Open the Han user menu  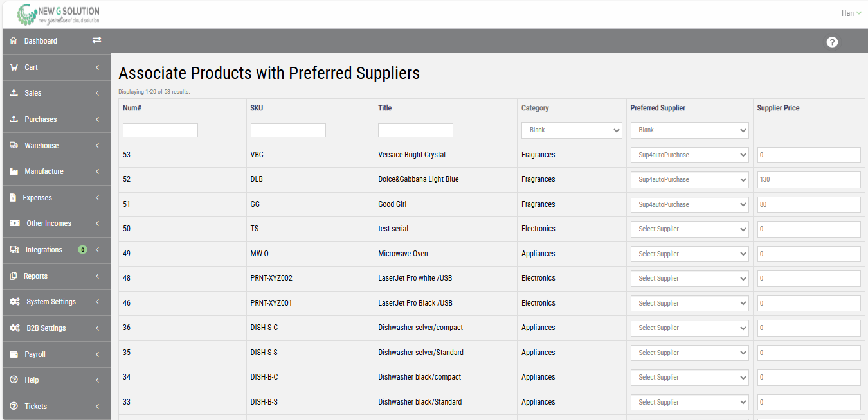click(851, 13)
